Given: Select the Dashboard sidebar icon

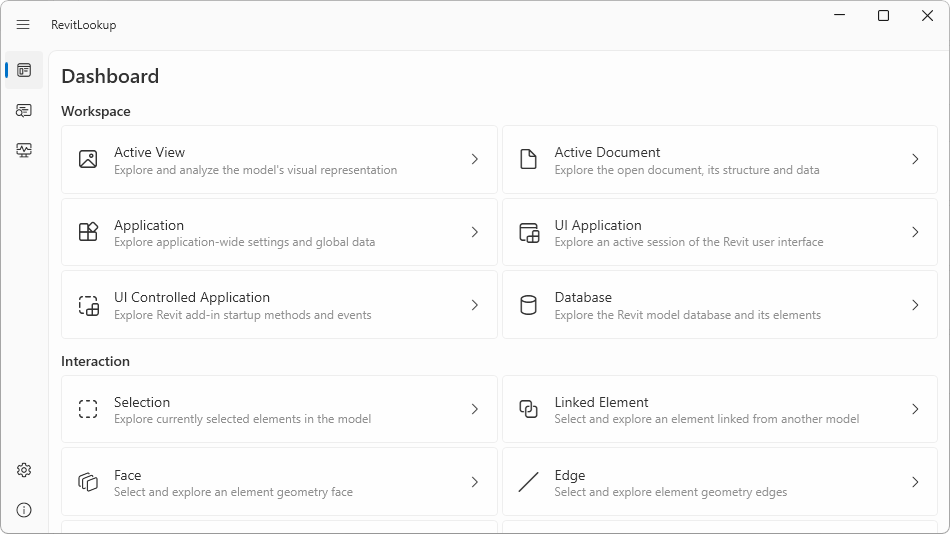Looking at the screenshot, I should 24,70.
